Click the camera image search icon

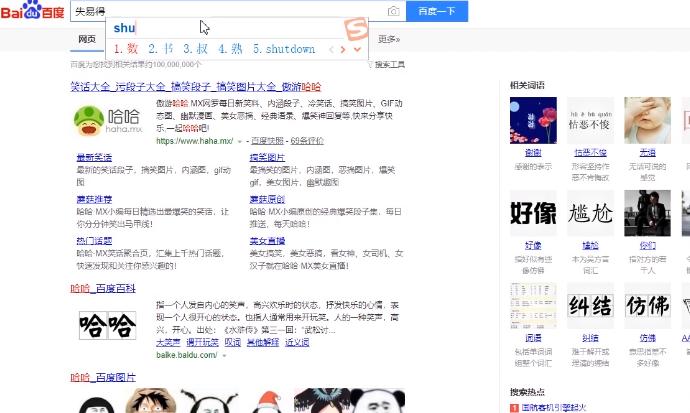pyautogui.click(x=393, y=11)
